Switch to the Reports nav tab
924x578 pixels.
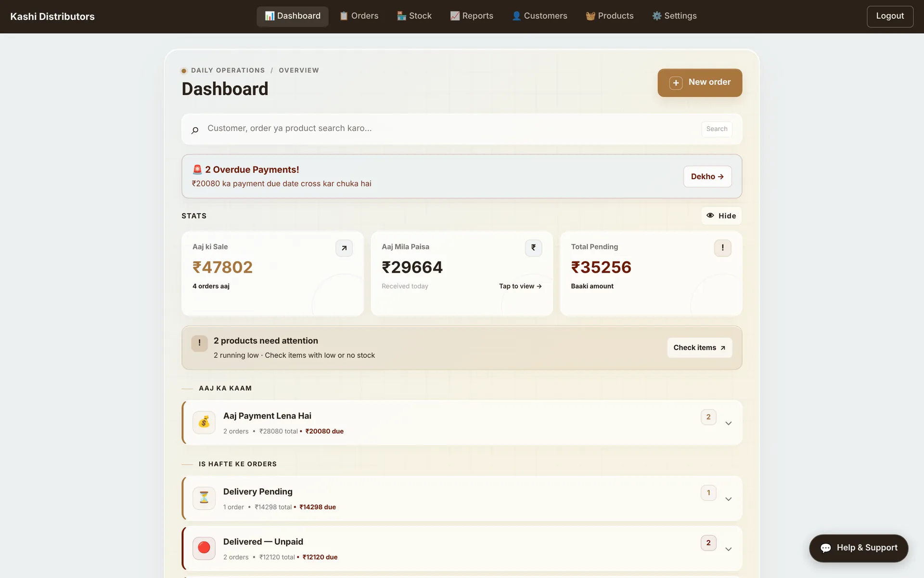[472, 16]
